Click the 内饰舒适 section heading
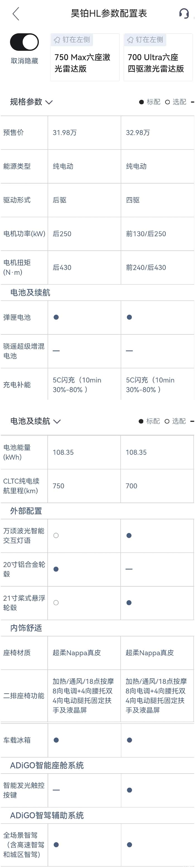This screenshot has width=195, height=868. point(26,628)
